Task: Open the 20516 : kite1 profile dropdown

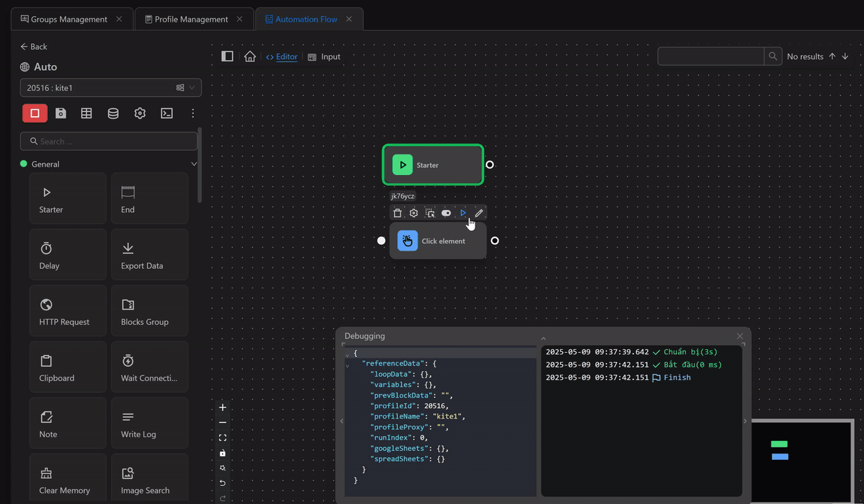Action: click(x=111, y=87)
